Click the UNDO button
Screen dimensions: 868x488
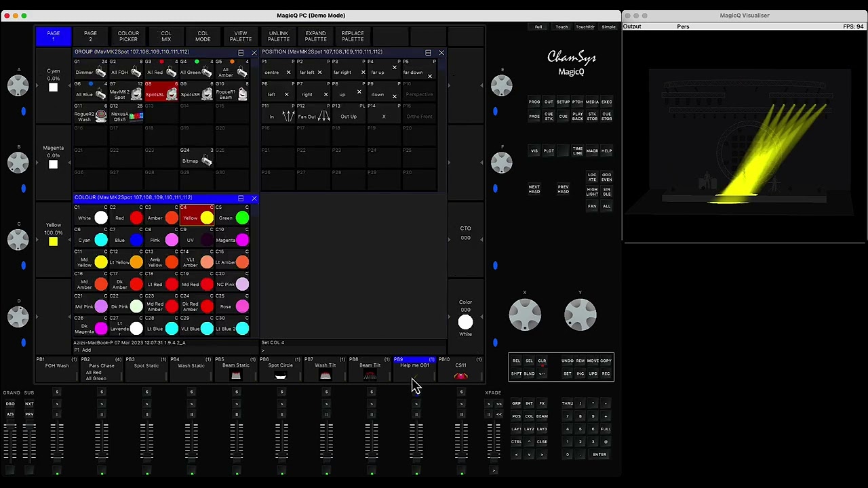click(x=568, y=361)
